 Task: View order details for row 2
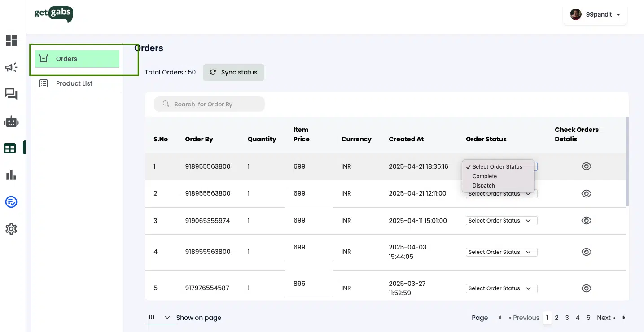point(586,194)
